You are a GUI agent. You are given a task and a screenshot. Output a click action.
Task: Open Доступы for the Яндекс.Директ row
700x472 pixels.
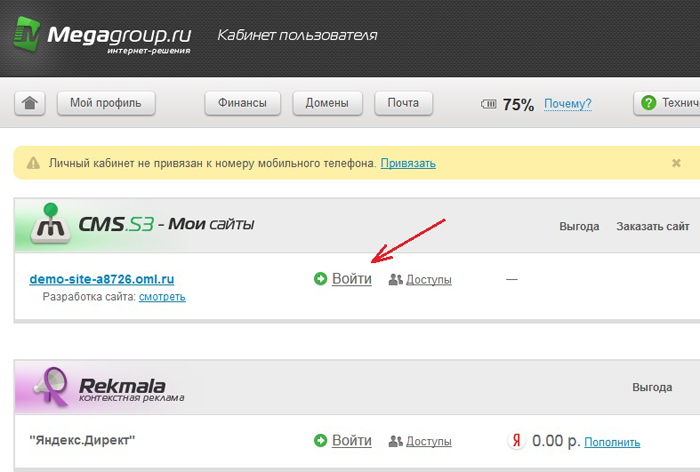429,442
